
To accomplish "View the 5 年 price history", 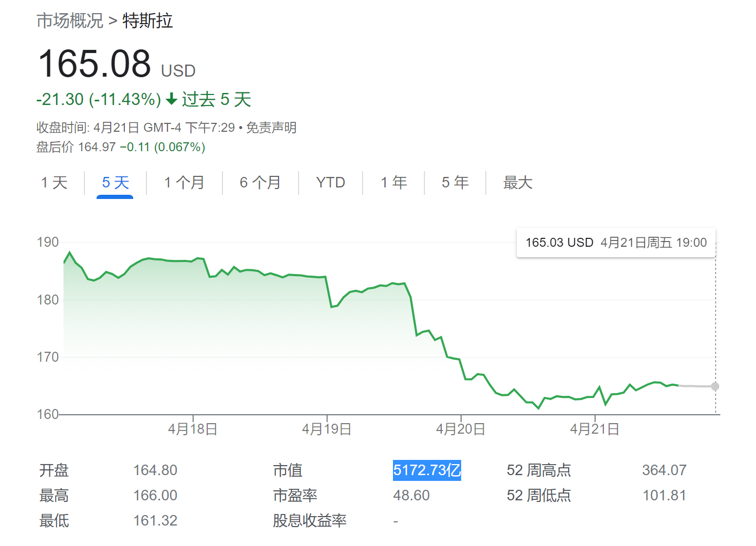I will [x=455, y=183].
